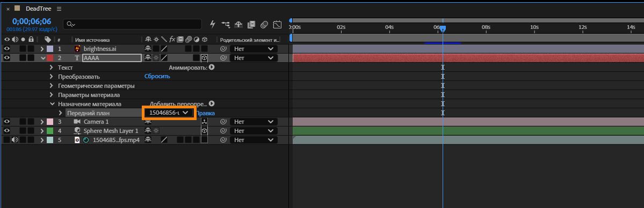Click parent pick whip of Sphere Mesh Layer 1
The width and height of the screenshot is (644, 208).
pyautogui.click(x=223, y=131)
